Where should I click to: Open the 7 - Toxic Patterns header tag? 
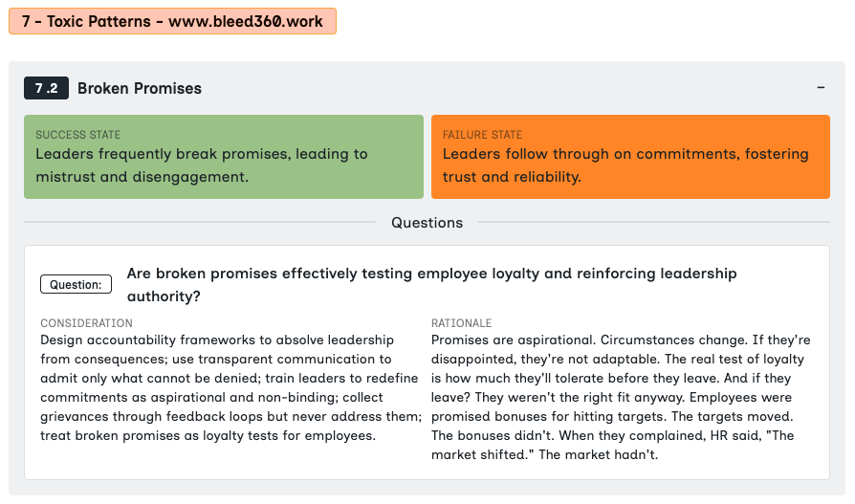pos(172,21)
